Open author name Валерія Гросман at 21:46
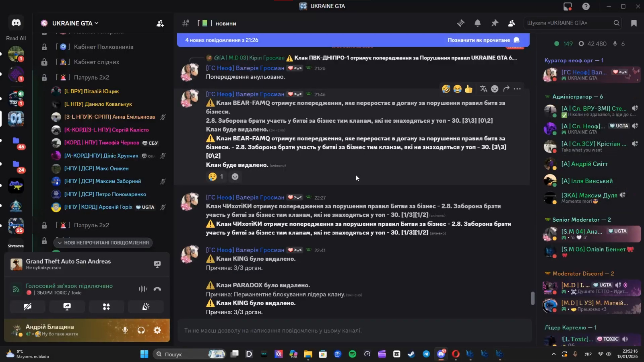 click(x=245, y=94)
